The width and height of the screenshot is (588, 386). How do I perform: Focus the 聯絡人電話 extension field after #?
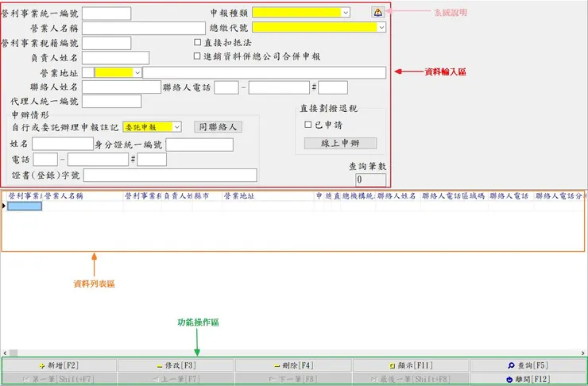tap(333, 87)
